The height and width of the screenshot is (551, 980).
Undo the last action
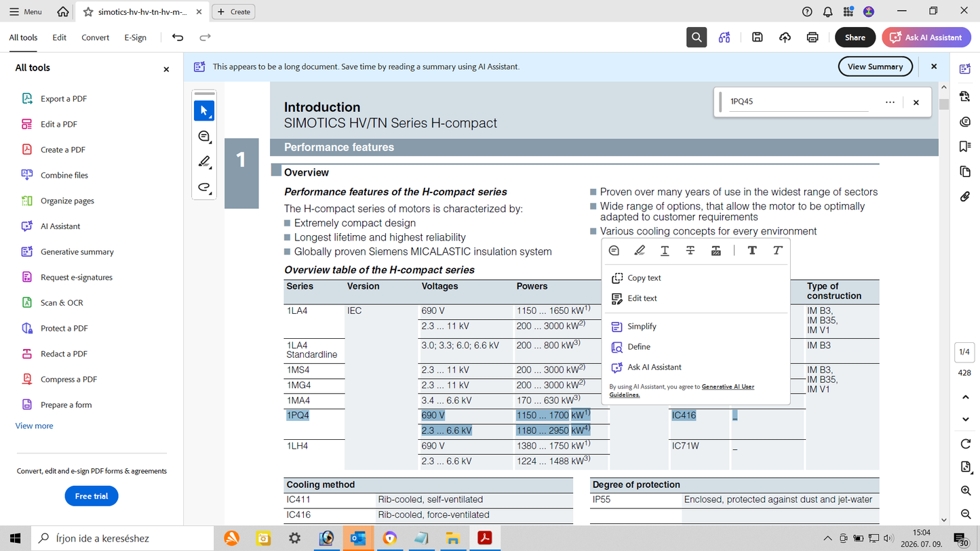point(178,37)
